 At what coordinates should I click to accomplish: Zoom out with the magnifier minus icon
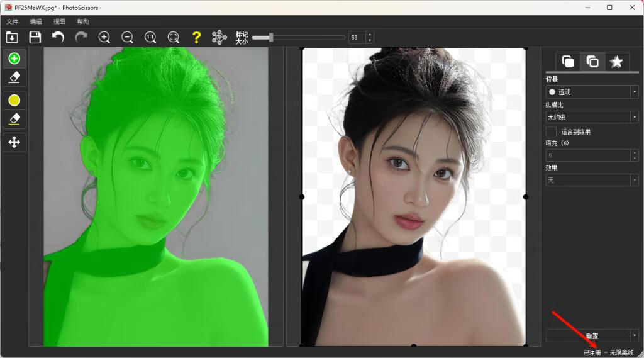(127, 37)
